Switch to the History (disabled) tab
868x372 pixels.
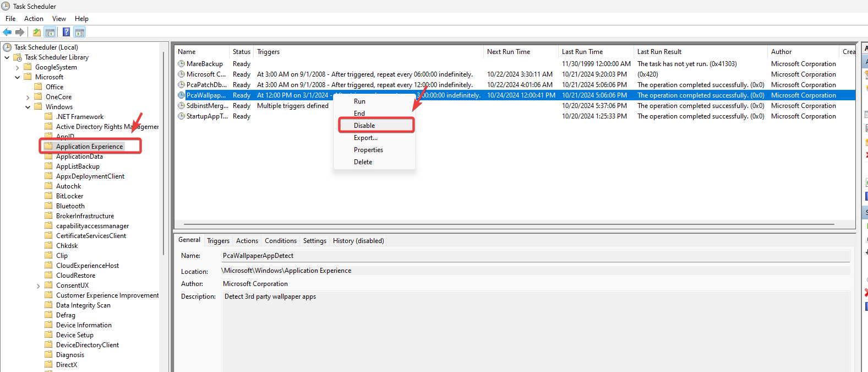[x=358, y=241]
